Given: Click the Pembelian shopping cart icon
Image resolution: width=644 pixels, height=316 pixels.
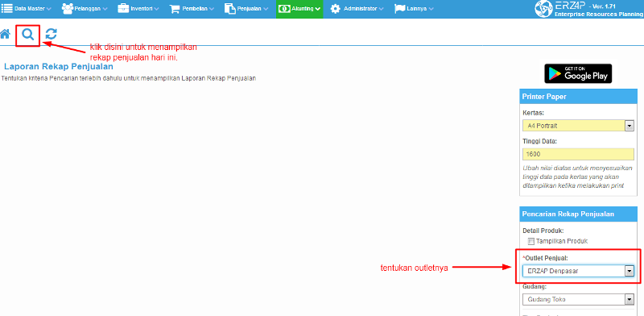Looking at the screenshot, I should coord(175,9).
